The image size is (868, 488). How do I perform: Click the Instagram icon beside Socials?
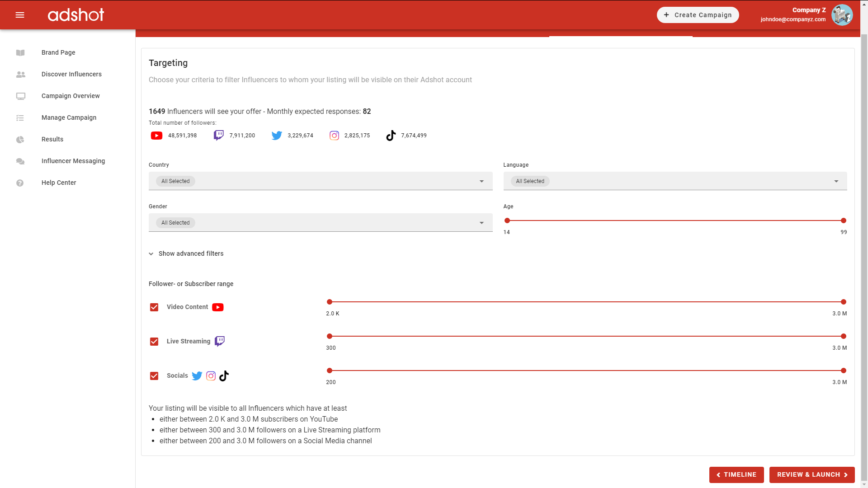[211, 376]
